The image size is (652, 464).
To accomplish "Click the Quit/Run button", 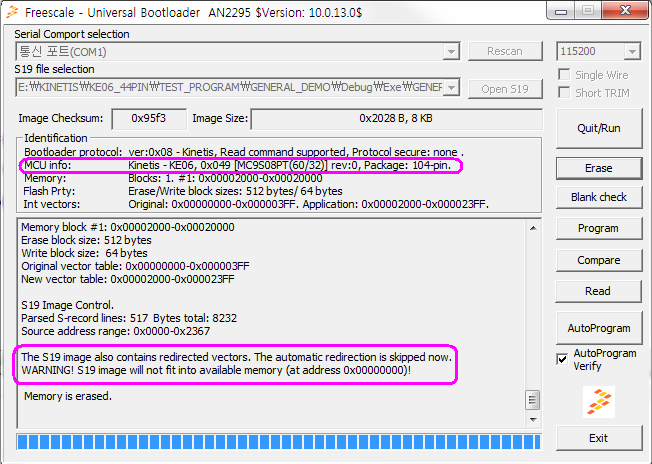I will click(599, 128).
